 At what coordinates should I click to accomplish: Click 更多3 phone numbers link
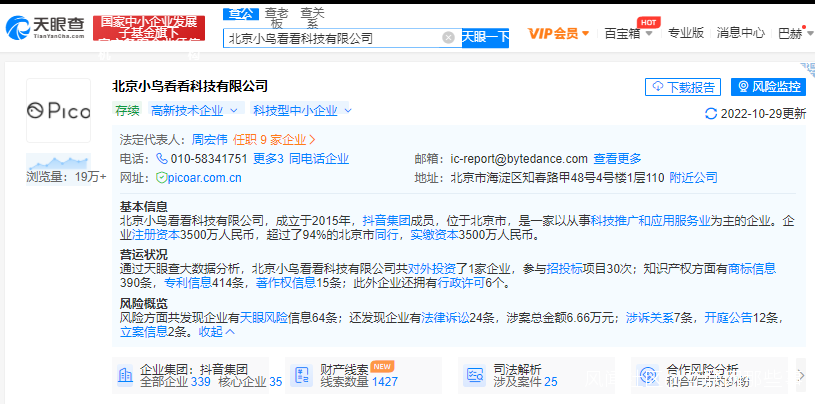[x=268, y=159]
